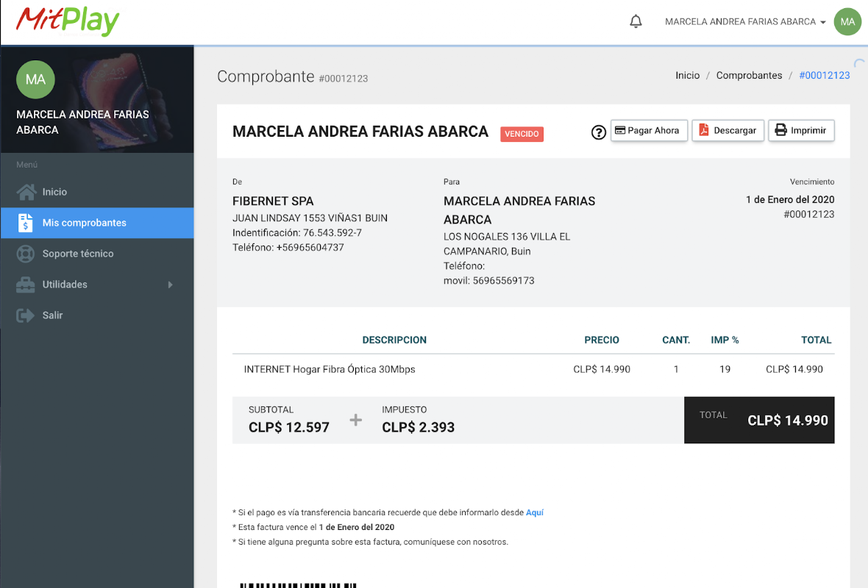Open the Aquí transfer report link
The image size is (868, 588).
click(535, 513)
